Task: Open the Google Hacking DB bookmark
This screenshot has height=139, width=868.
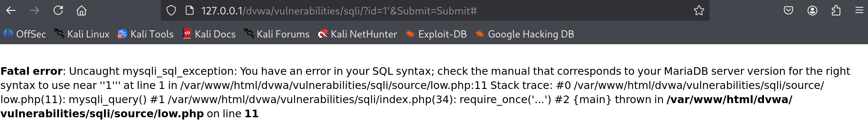Action: [525, 34]
